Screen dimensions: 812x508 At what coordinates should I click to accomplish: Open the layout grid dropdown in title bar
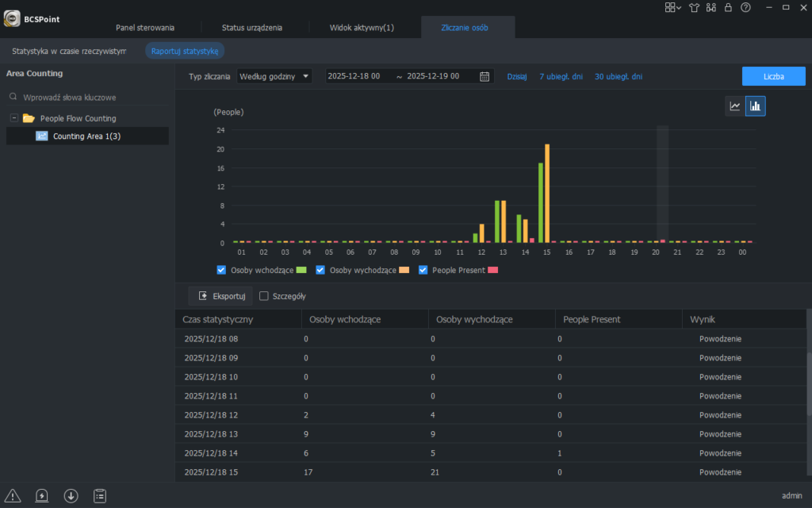click(673, 8)
